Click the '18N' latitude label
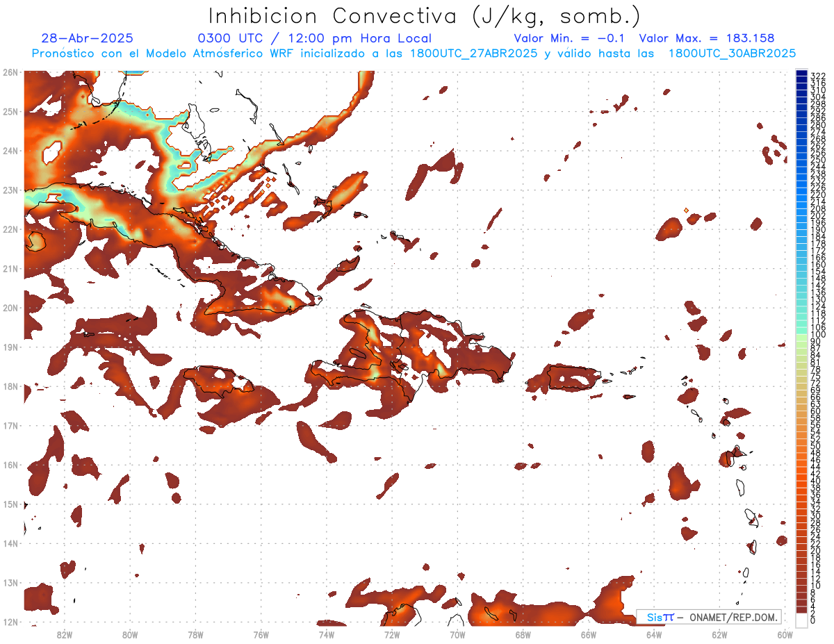Image resolution: width=834 pixels, height=644 pixels. pyautogui.click(x=10, y=386)
